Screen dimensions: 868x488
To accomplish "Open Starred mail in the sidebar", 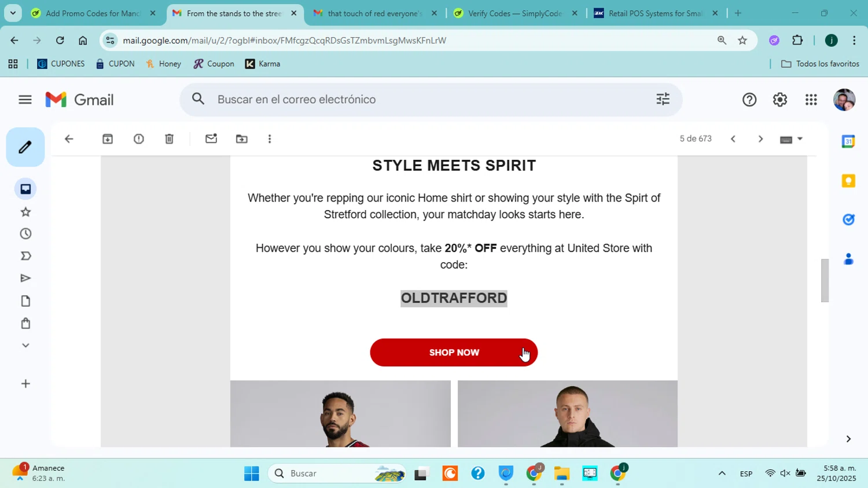I will coord(25,212).
